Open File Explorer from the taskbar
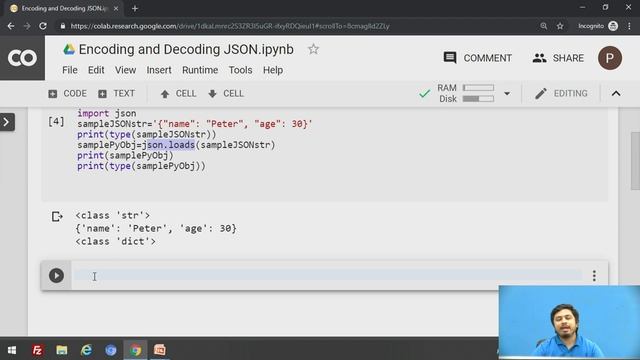Screen dimensions: 640x360 click(x=62, y=350)
